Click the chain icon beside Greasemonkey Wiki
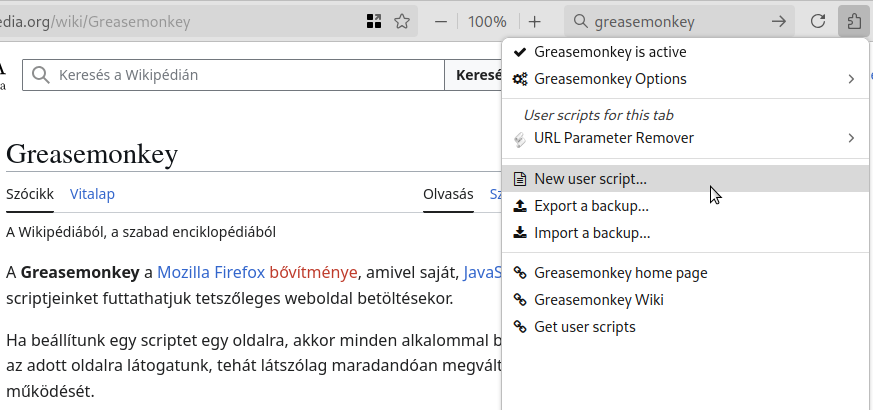 point(520,300)
